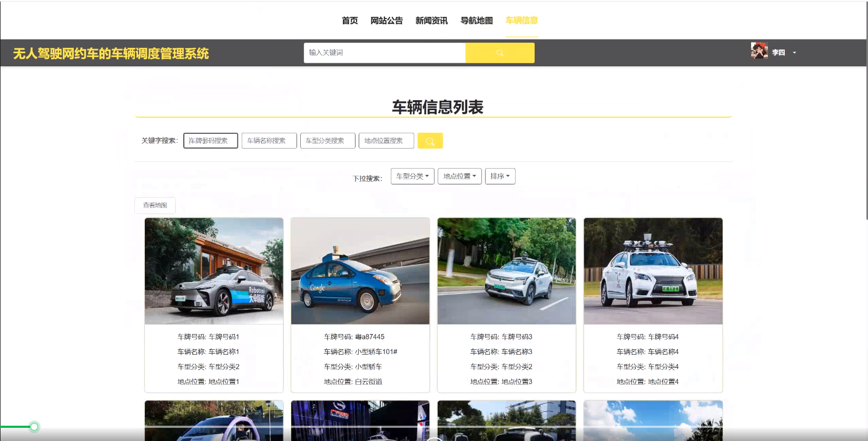The height and width of the screenshot is (441, 868).
Task: Open the white sedan image for 车牌号码4
Action: (653, 271)
